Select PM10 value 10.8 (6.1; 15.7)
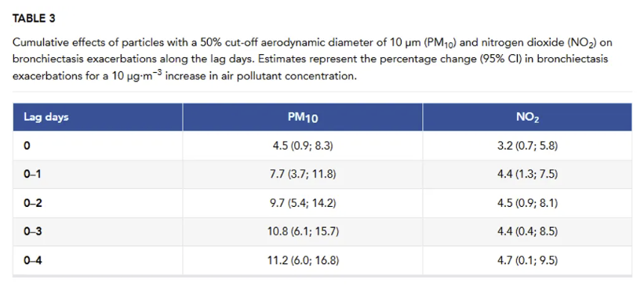 303,232
